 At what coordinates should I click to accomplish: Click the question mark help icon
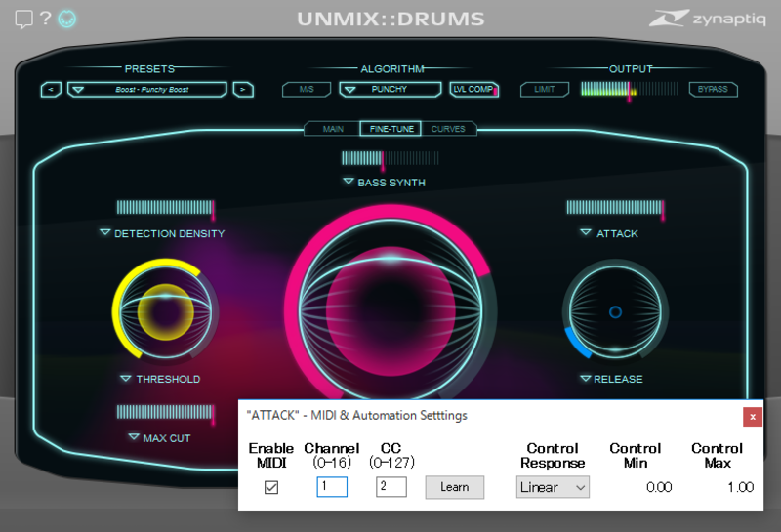pyautogui.click(x=45, y=19)
